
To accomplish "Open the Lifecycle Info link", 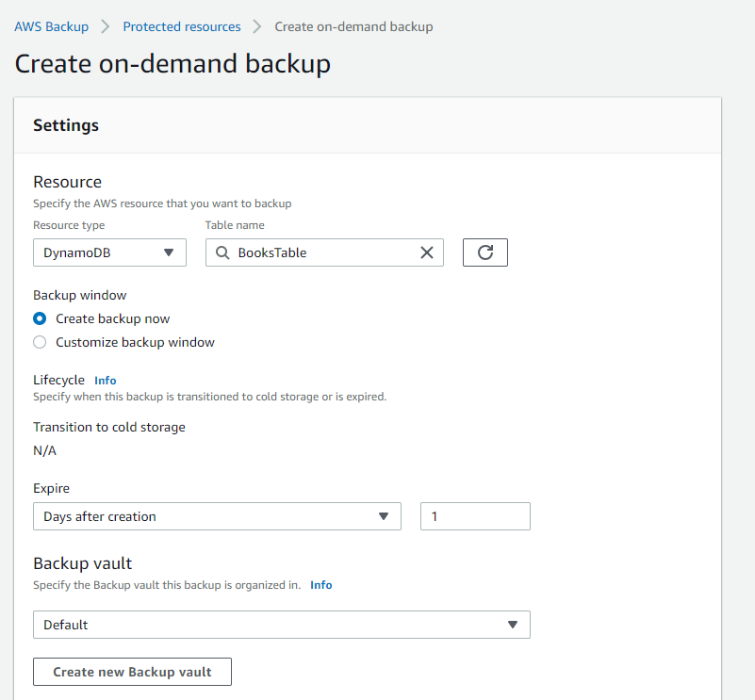I will pyautogui.click(x=105, y=380).
